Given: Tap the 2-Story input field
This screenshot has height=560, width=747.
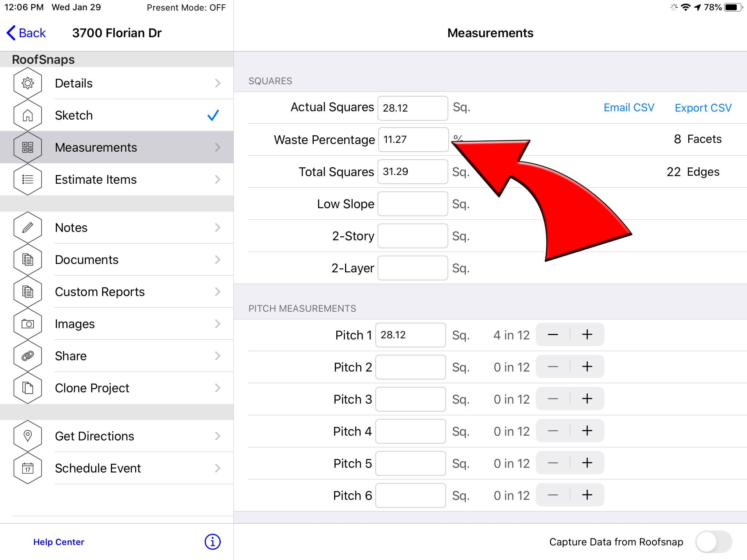Looking at the screenshot, I should pyautogui.click(x=413, y=236).
